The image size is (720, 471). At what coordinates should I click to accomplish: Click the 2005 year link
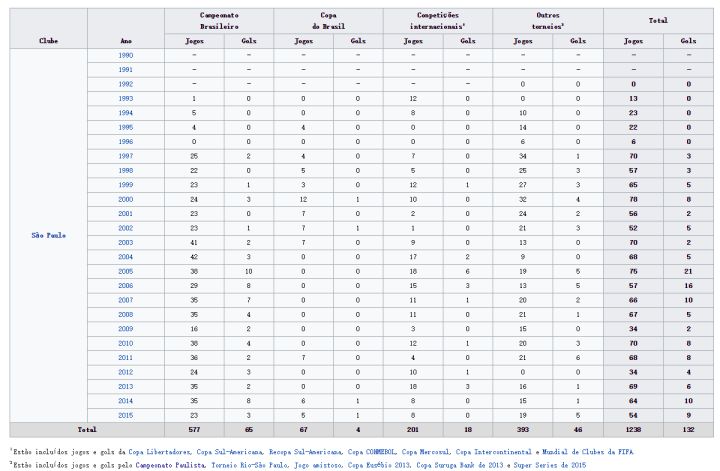125,270
